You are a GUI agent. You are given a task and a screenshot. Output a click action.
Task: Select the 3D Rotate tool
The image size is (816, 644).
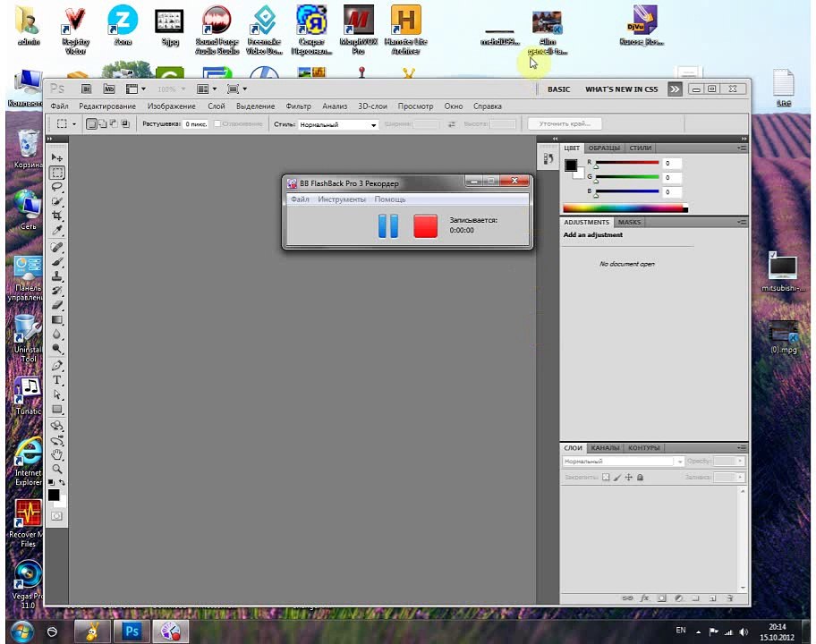56,426
